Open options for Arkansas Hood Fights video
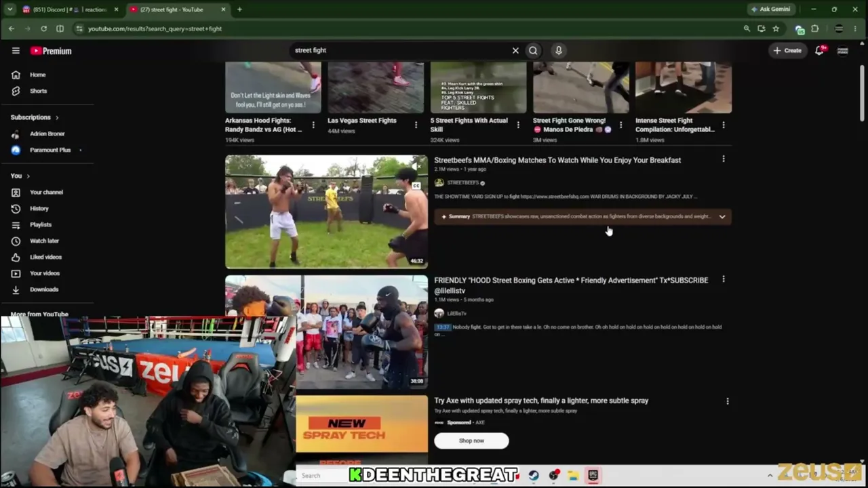The width and height of the screenshot is (868, 488). pos(313,125)
